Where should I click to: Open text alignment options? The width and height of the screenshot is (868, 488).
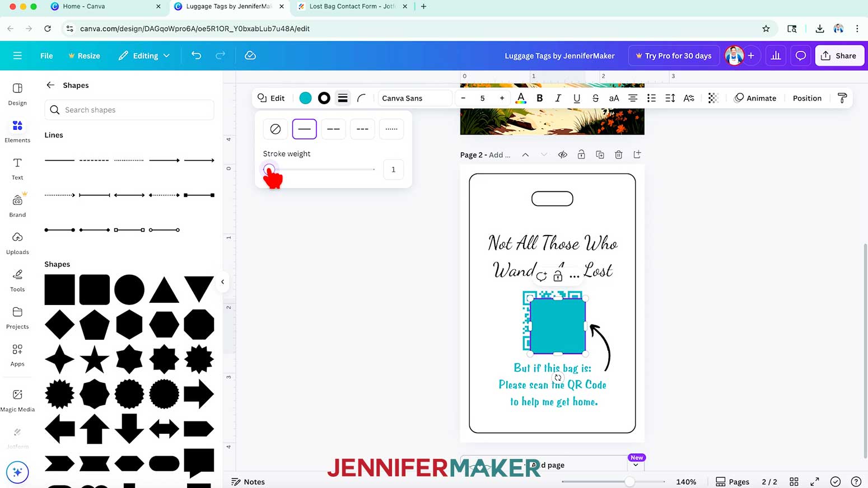coord(633,98)
